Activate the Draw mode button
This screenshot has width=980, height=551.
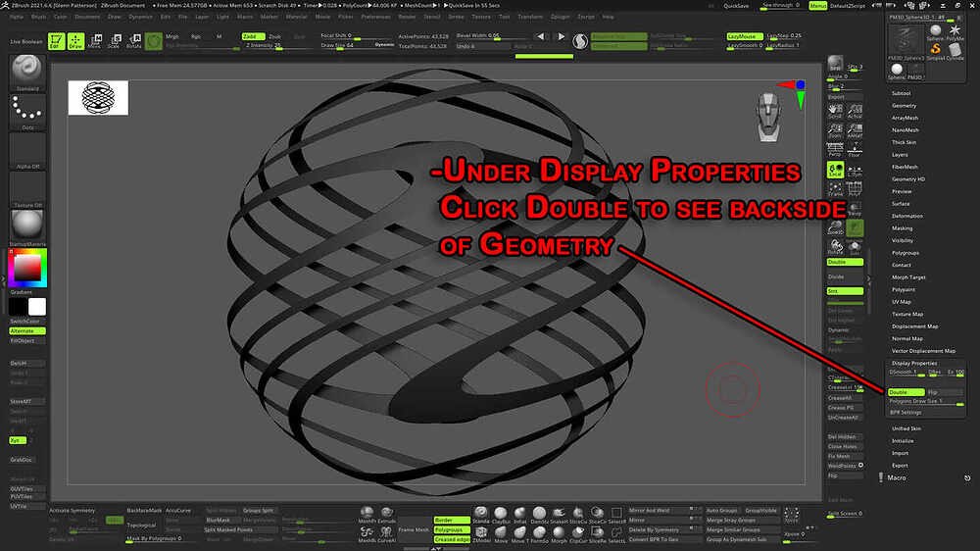[75, 42]
